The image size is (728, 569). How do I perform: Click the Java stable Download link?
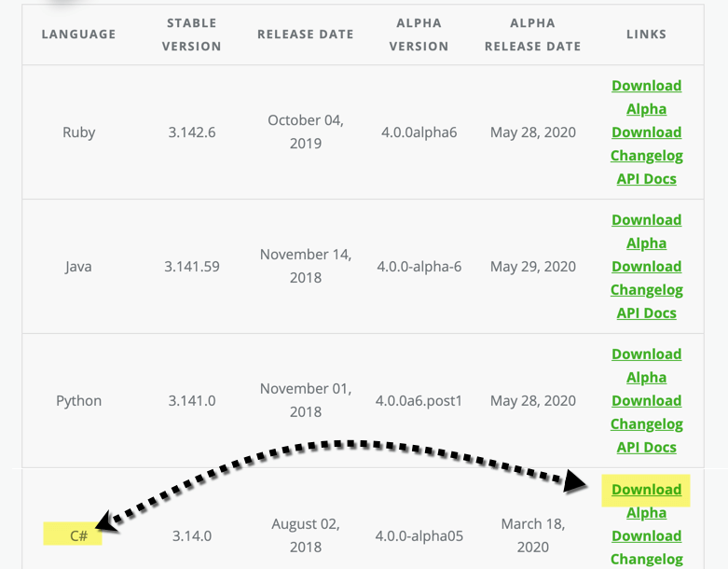point(646,220)
